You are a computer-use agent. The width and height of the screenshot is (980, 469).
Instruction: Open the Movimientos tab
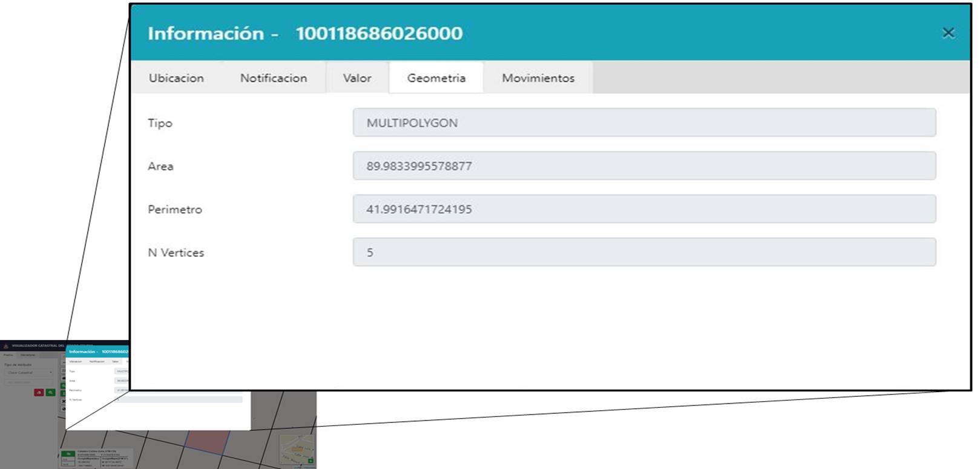538,78
